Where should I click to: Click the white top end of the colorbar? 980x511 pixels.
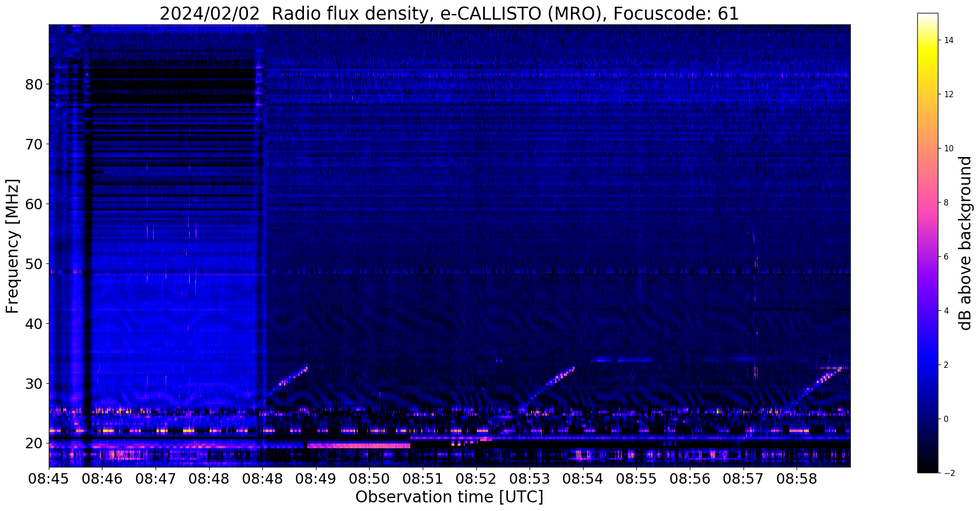point(927,16)
